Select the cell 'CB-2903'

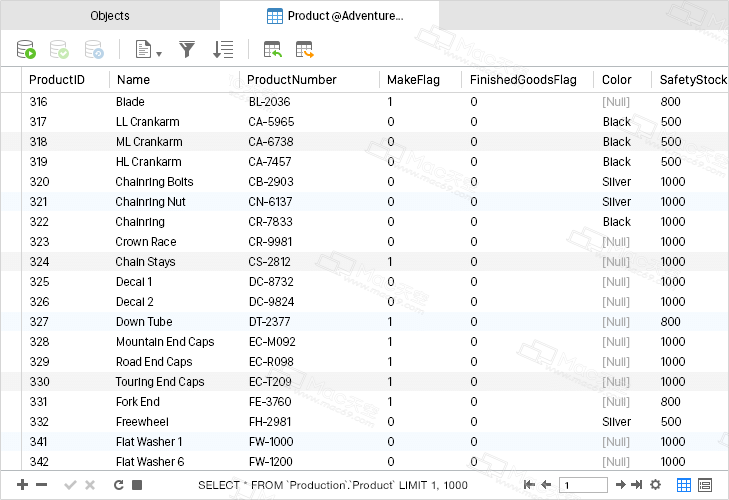point(271,181)
